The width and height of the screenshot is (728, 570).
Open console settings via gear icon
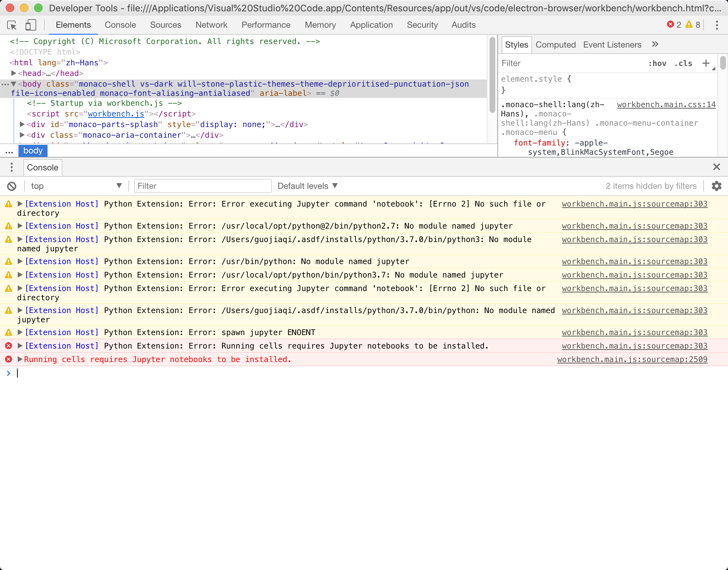click(x=717, y=186)
